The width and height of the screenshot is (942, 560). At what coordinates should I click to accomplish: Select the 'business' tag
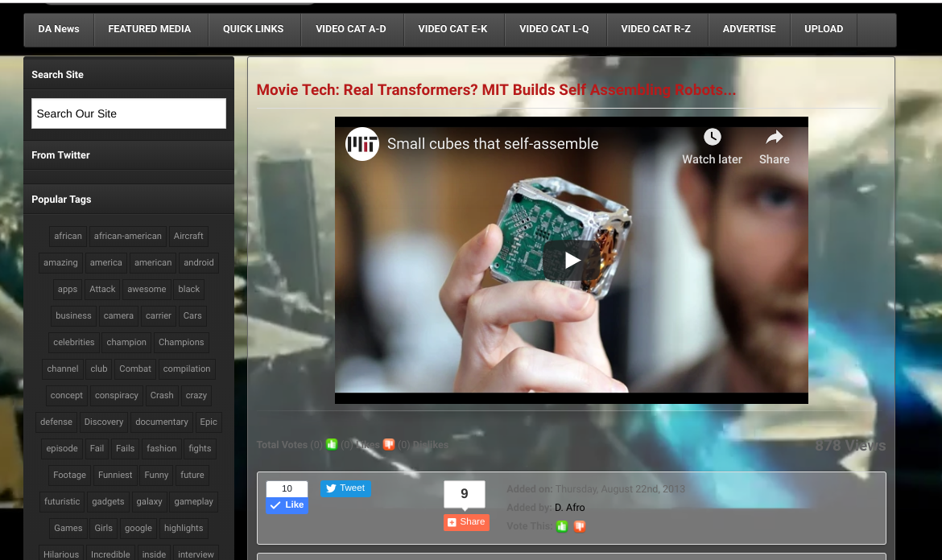[x=73, y=315]
